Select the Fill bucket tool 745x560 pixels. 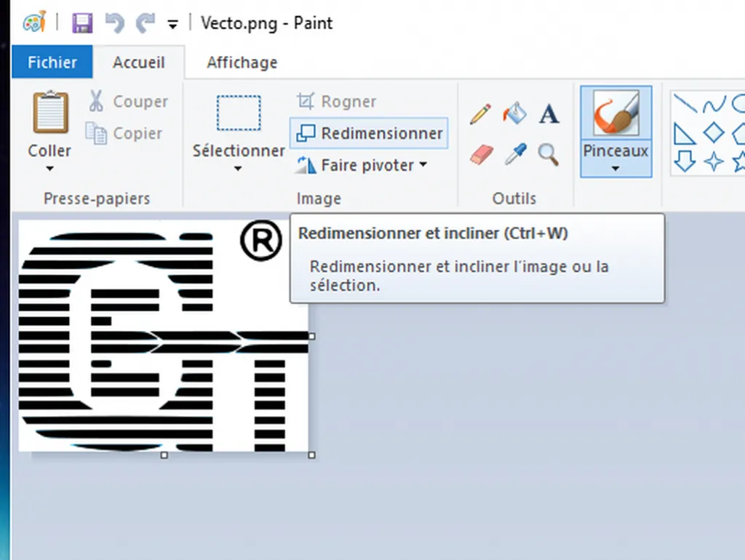click(514, 113)
